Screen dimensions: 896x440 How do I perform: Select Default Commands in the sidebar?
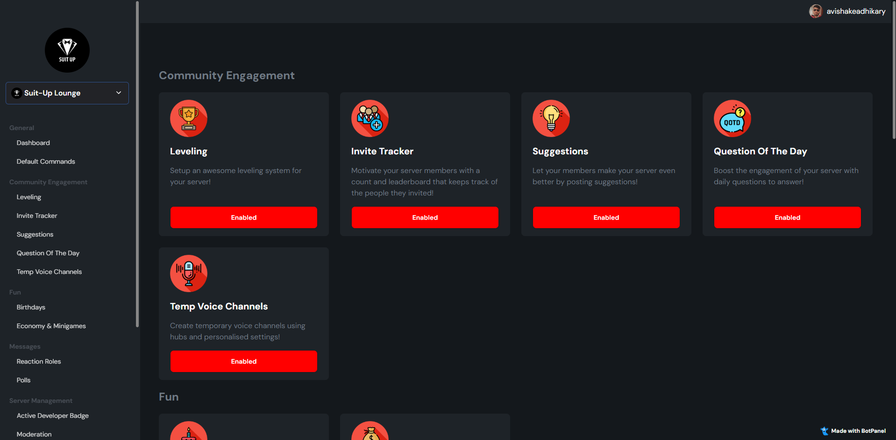click(x=45, y=161)
